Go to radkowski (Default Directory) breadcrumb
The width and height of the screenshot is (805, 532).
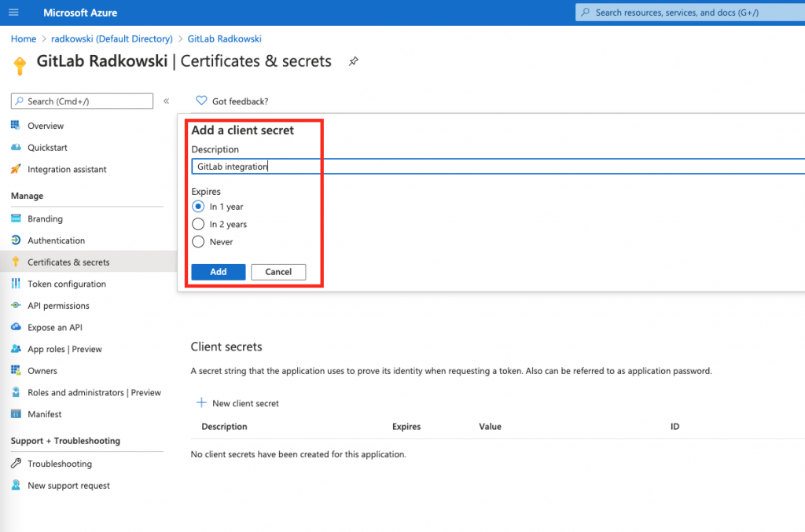coord(112,39)
